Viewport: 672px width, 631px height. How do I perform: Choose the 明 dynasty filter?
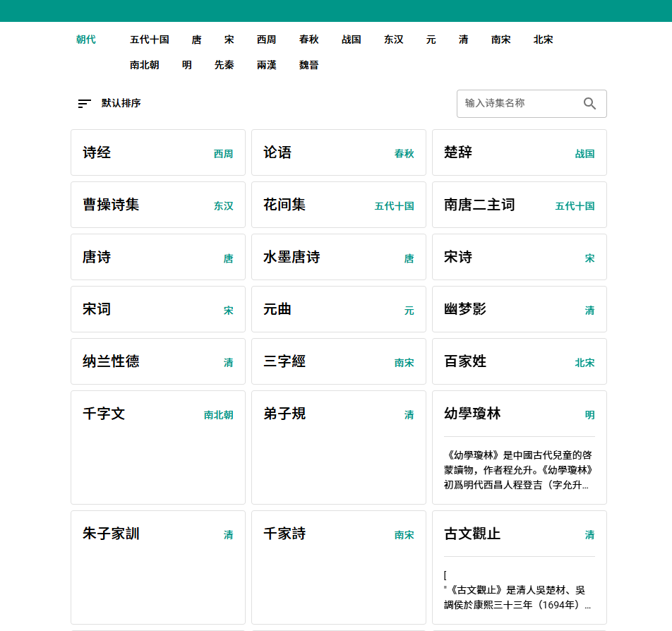coord(187,65)
